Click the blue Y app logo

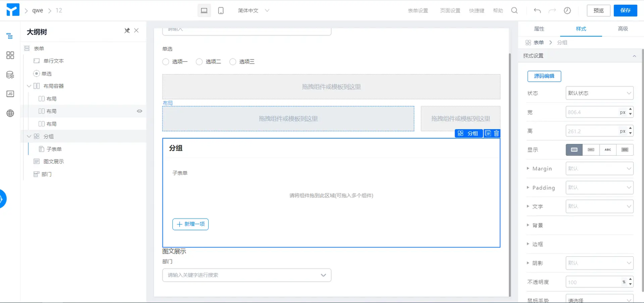[x=12, y=10]
